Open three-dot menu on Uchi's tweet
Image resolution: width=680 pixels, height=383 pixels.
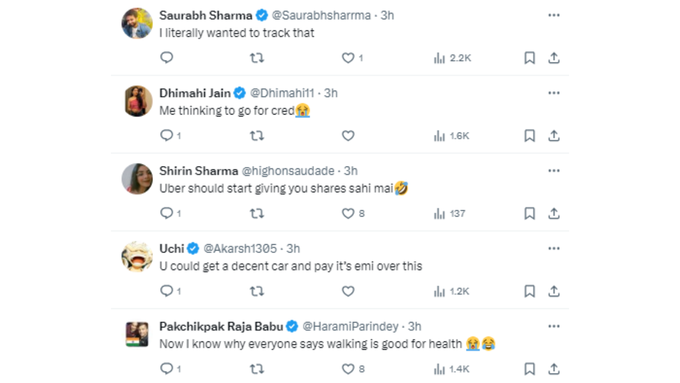554,249
